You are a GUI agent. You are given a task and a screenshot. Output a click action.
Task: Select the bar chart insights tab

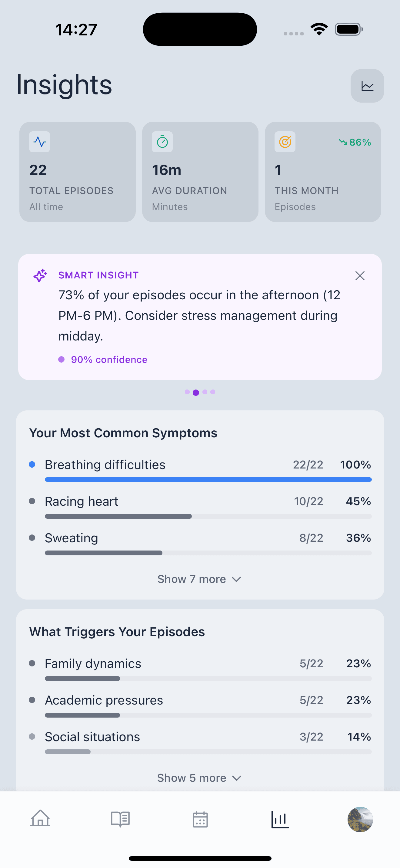280,819
